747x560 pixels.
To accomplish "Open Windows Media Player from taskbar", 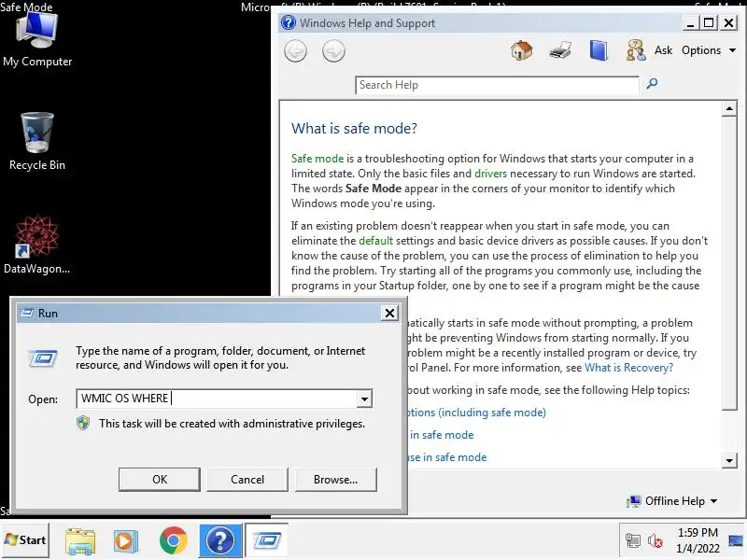I will coord(126,541).
